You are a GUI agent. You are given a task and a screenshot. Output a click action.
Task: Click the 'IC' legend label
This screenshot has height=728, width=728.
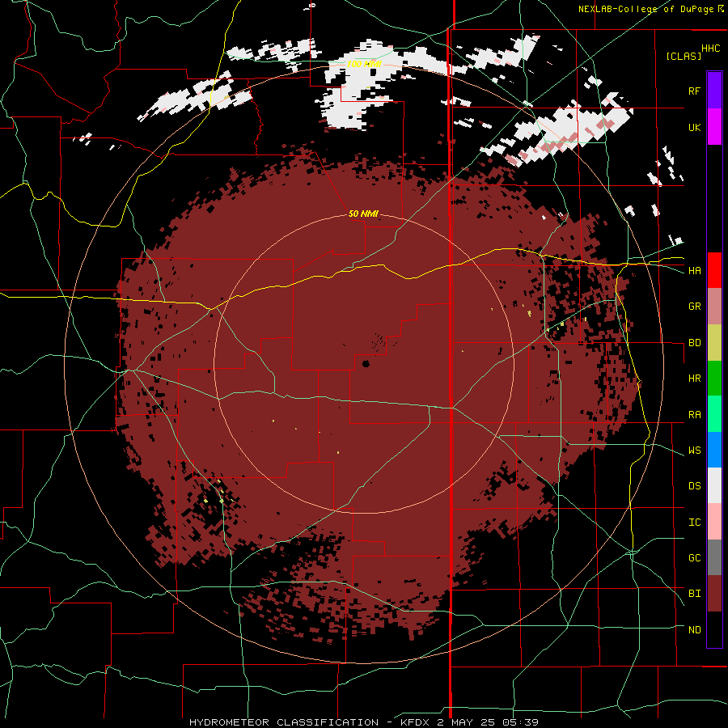pyautogui.click(x=694, y=523)
